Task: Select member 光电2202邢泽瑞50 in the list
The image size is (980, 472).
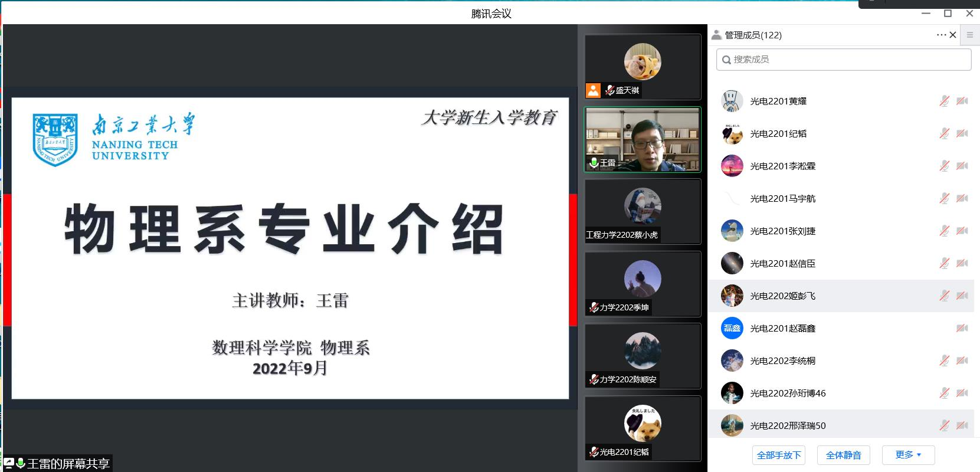Action: (x=788, y=425)
